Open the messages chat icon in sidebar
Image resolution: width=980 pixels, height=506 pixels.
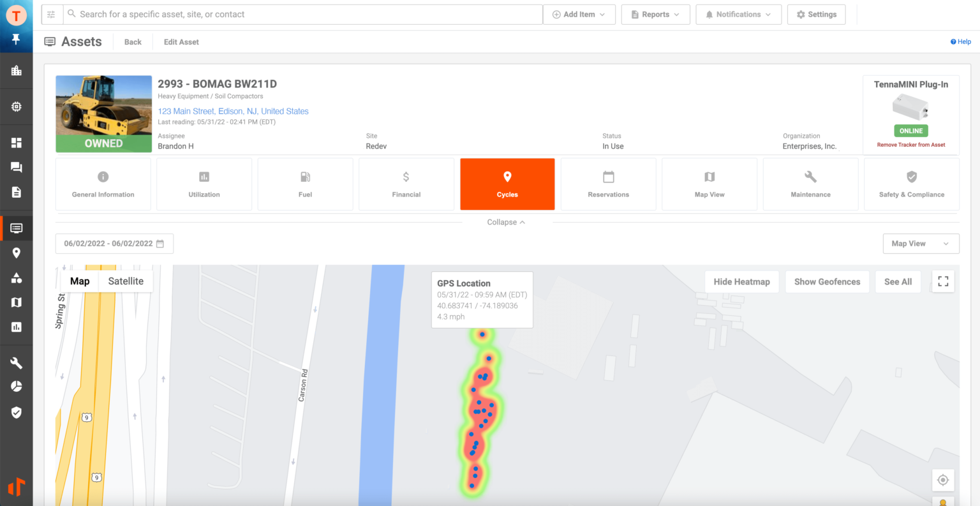(16, 167)
